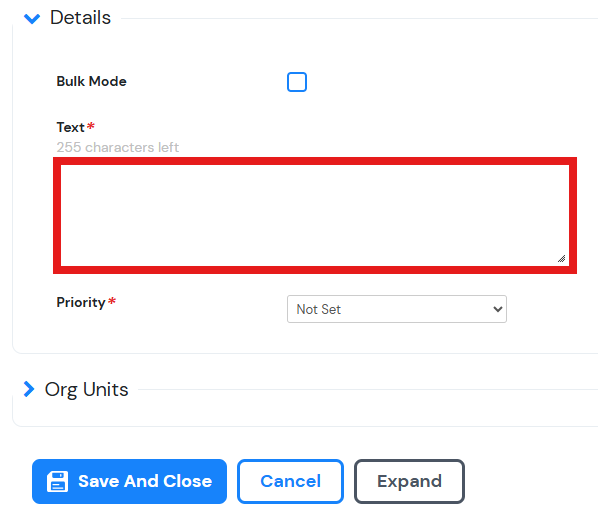The image size is (598, 525).
Task: Click the red asterisk beside Priority
Action: tap(112, 301)
